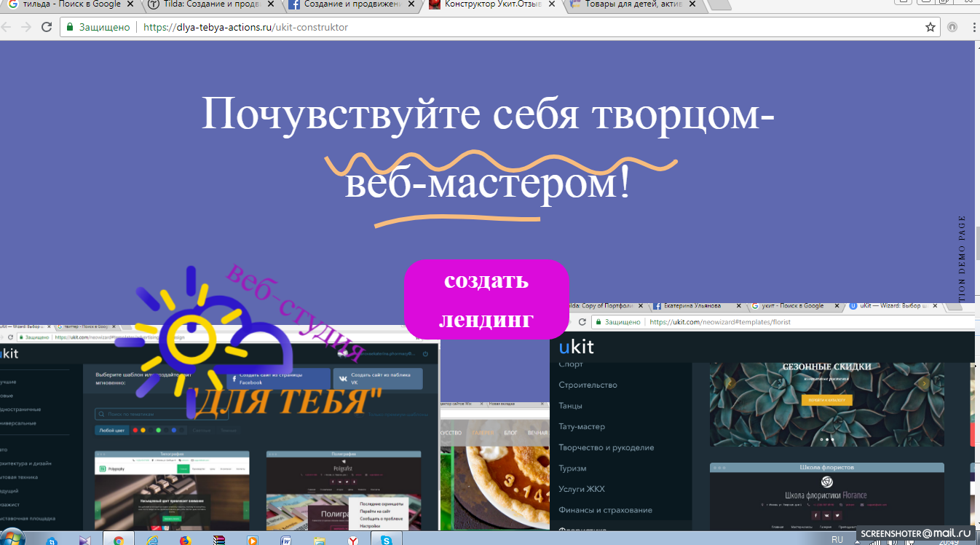Select «Творчество и рукоделие» category

pyautogui.click(x=606, y=447)
